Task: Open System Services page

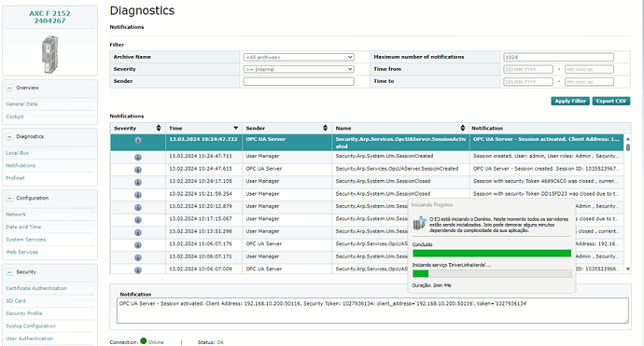Action: (26, 240)
